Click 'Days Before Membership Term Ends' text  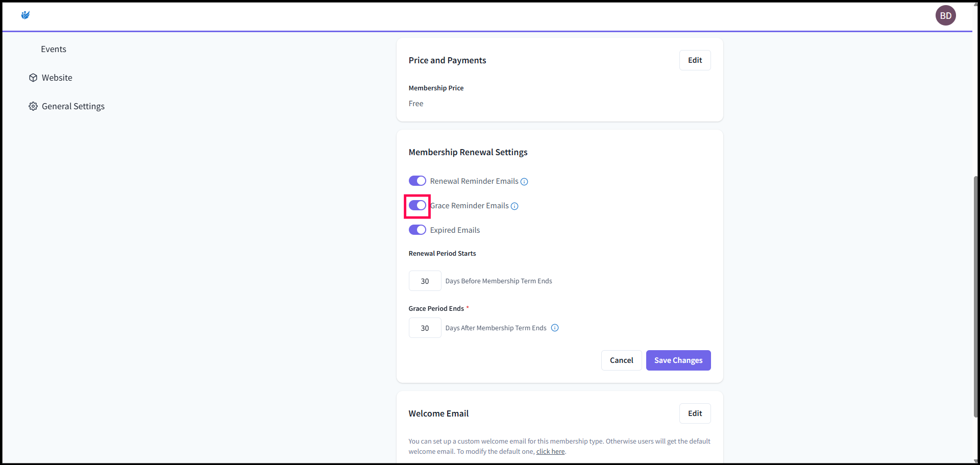(x=499, y=281)
